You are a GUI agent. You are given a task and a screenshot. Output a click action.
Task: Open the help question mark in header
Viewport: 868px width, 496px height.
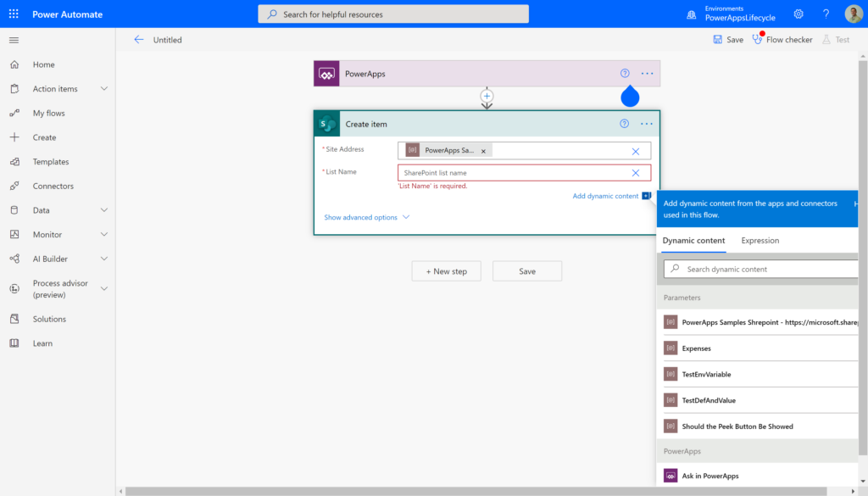coord(826,14)
